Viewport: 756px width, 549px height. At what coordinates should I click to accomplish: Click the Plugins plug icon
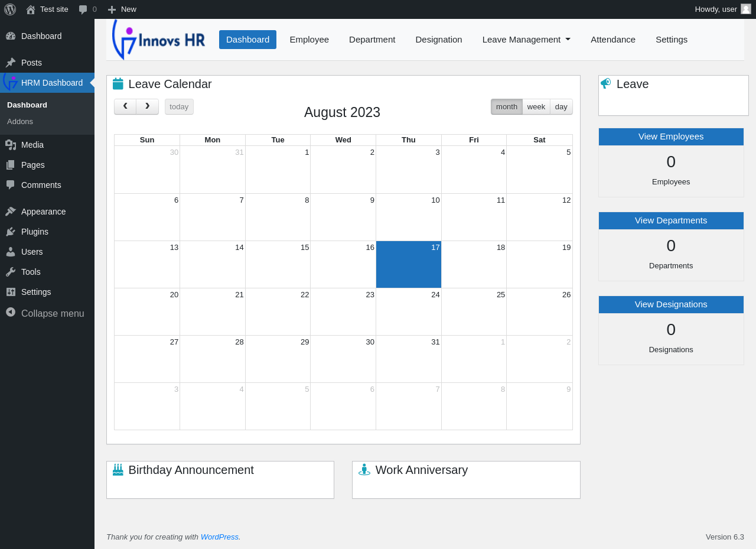tap(11, 232)
